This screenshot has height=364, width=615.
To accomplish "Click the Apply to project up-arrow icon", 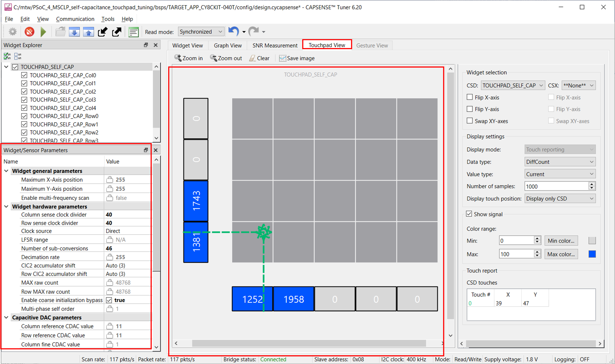I will pyautogui.click(x=88, y=31).
